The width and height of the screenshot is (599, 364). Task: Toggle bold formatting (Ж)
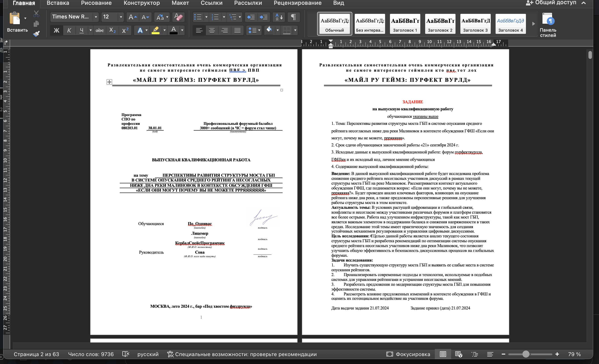[x=56, y=30]
